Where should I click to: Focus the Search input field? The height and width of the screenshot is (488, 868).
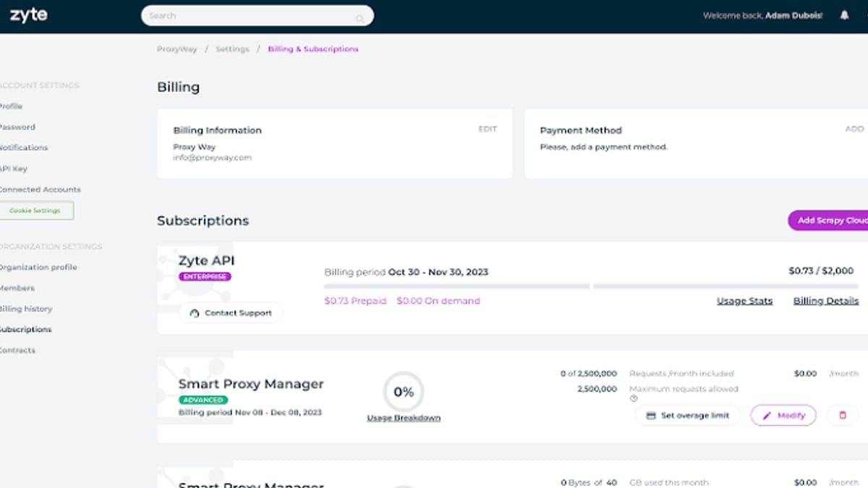click(258, 16)
